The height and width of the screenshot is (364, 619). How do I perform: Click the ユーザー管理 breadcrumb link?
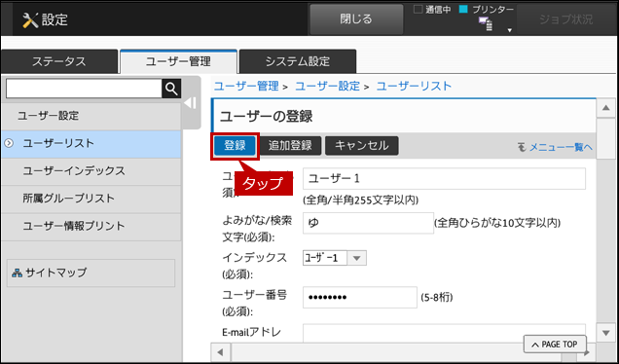(246, 86)
